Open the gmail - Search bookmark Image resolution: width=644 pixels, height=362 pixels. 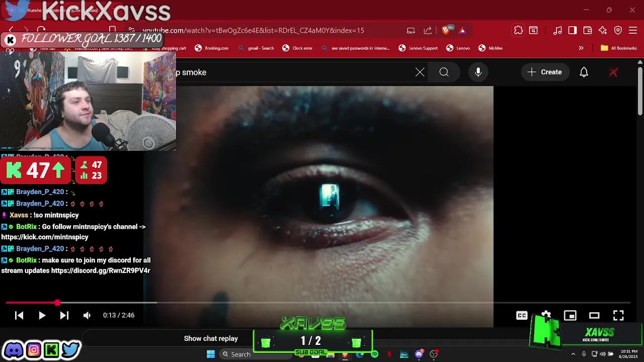point(257,48)
